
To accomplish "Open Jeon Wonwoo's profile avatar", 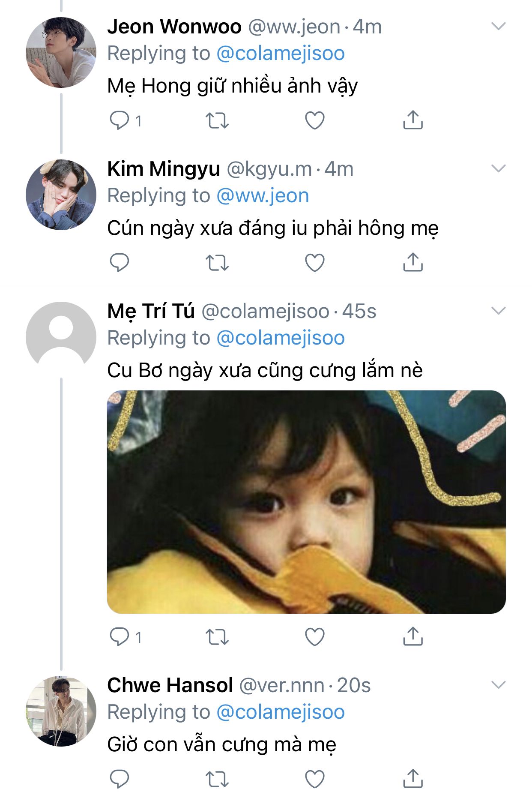I will 61,52.
